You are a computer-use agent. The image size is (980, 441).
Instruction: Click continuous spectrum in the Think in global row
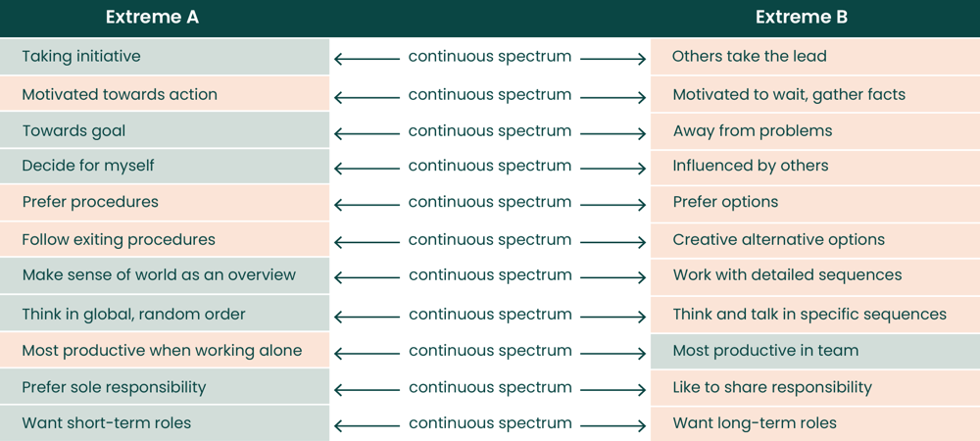click(490, 315)
